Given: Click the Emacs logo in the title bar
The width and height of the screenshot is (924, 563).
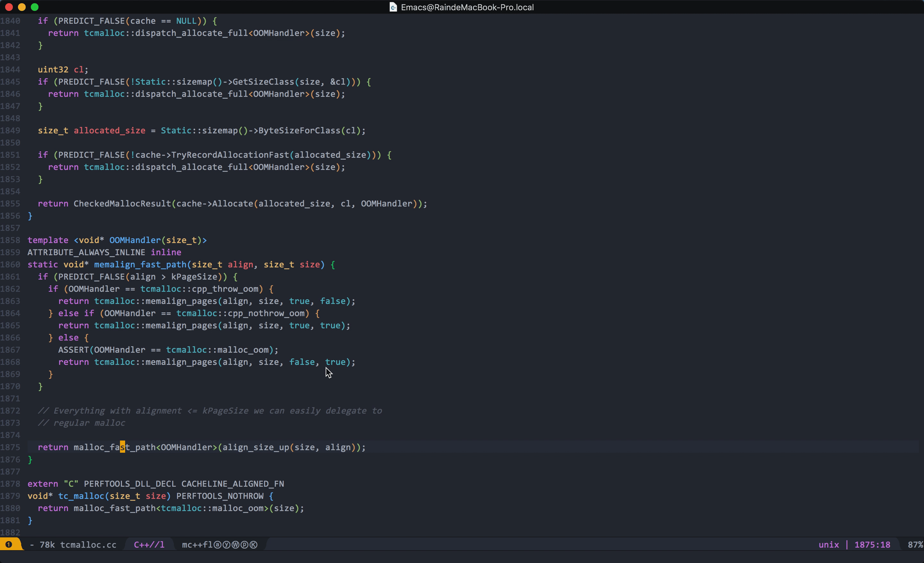Looking at the screenshot, I should [393, 7].
